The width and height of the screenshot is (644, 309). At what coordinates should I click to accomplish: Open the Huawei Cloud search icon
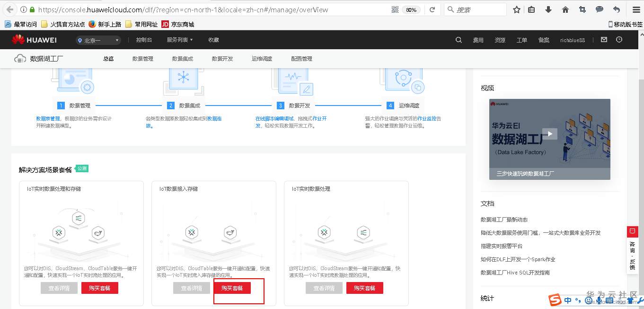458,40
